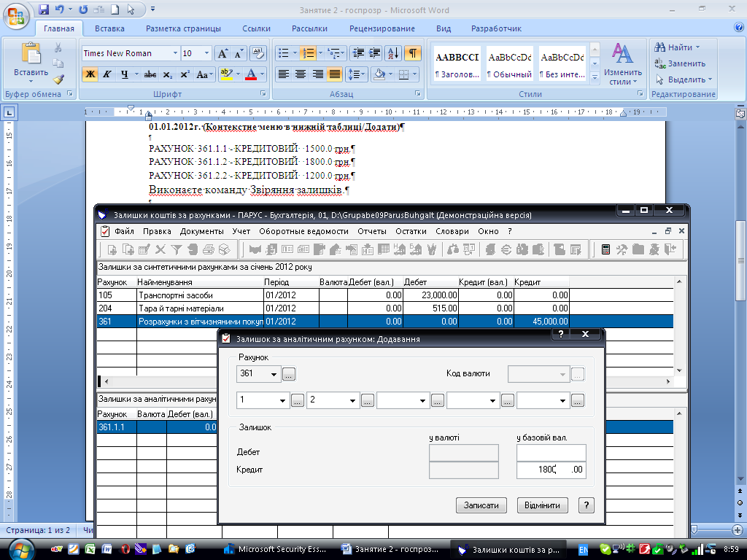Toggle numbered list formatting
Screen dimensions: 747x560
click(x=308, y=53)
